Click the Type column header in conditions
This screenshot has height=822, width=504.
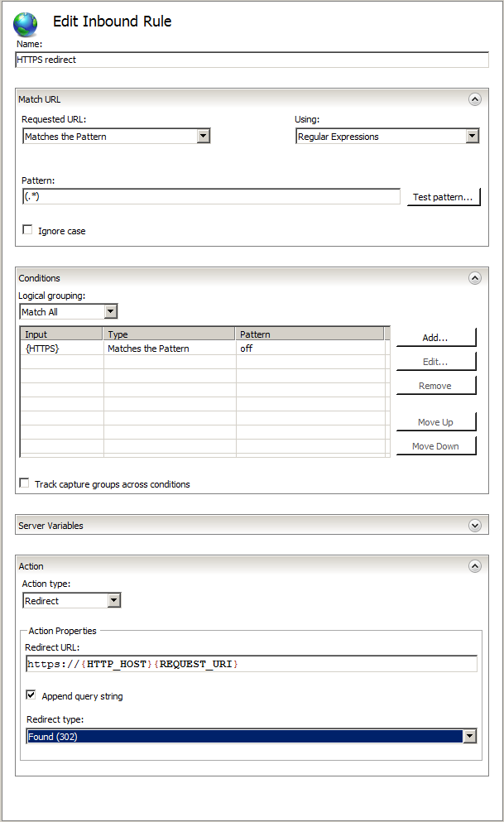pos(170,334)
